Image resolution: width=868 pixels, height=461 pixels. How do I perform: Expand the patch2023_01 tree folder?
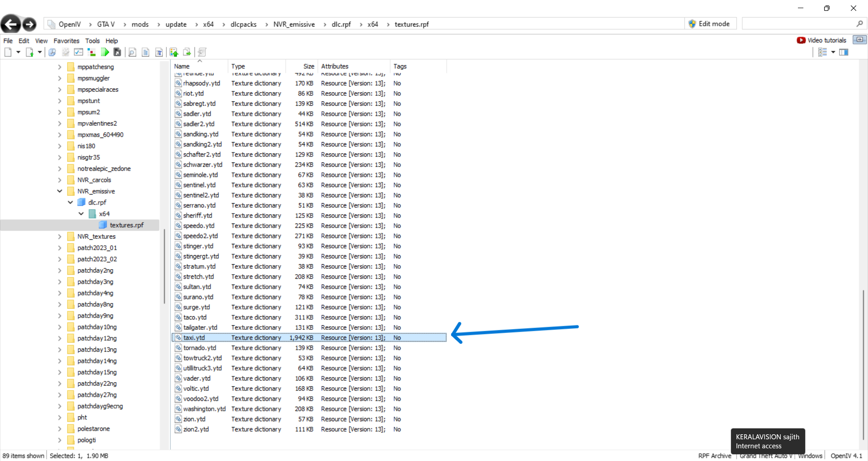click(59, 247)
